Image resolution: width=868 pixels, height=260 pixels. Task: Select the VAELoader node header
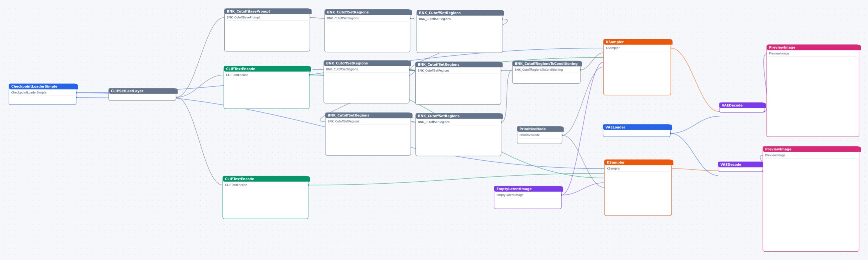(x=637, y=127)
